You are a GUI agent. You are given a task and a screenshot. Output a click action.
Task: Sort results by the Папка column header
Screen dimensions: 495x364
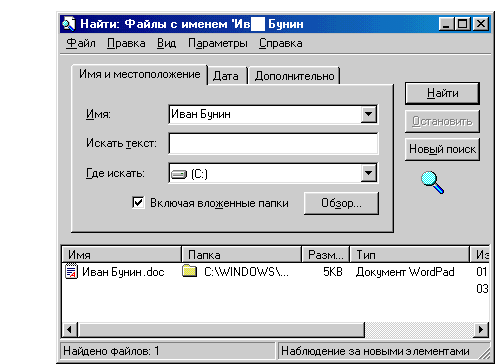point(242,255)
